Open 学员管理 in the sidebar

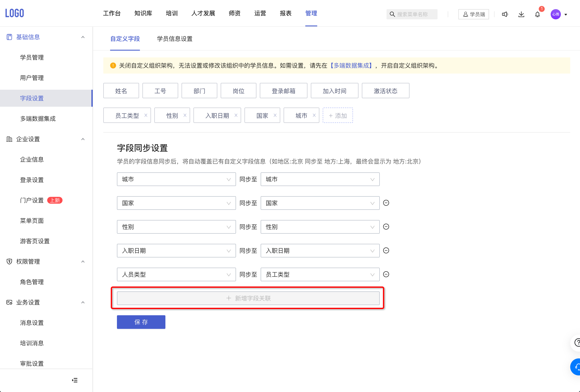[32, 58]
